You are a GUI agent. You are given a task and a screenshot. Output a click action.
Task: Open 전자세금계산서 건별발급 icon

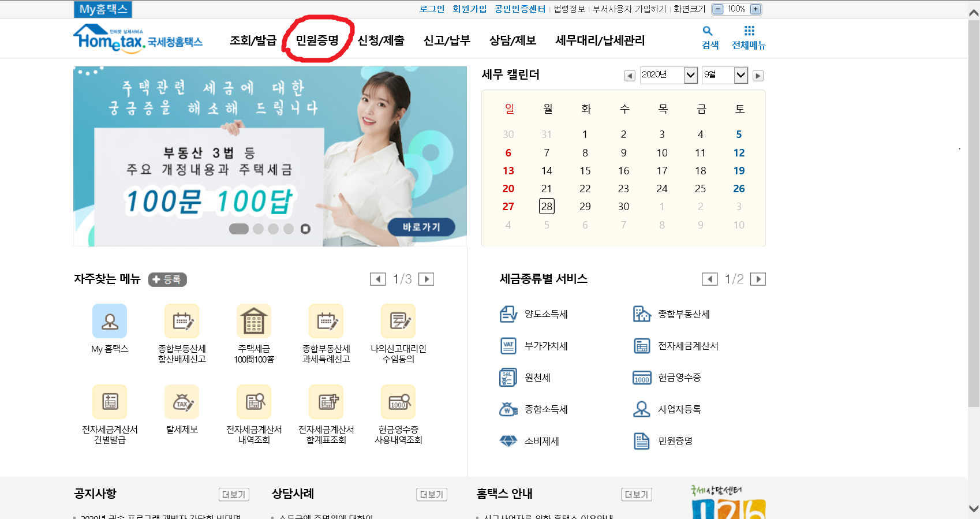tap(110, 402)
